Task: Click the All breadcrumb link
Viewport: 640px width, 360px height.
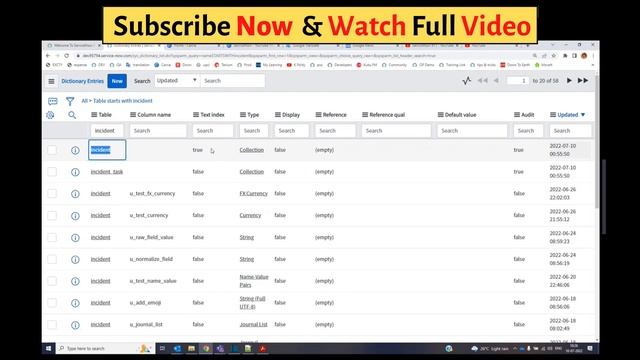Action: click(84, 101)
